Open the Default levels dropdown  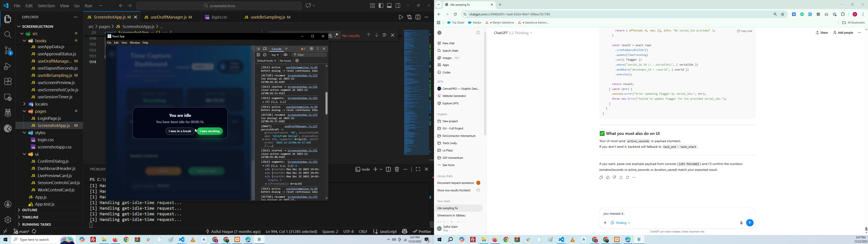(x=266, y=61)
